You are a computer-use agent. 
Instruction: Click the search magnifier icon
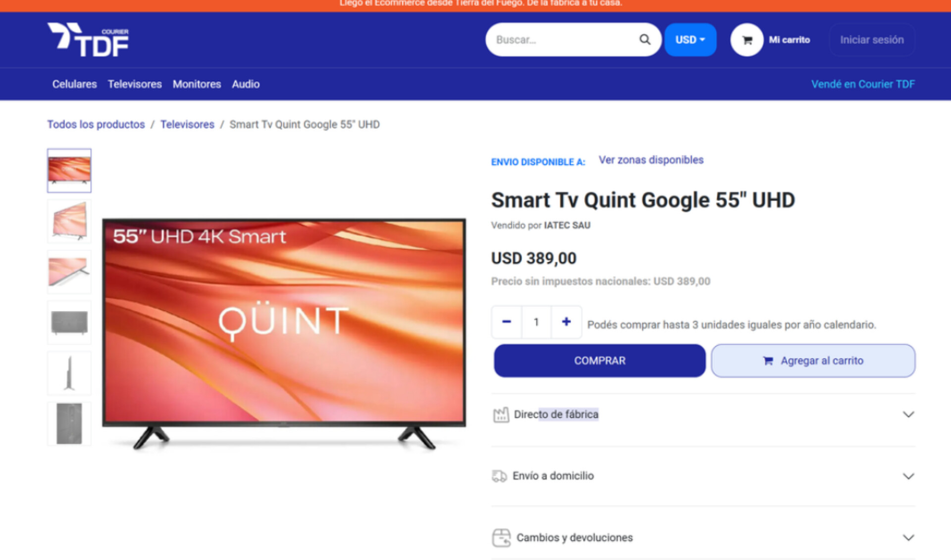(644, 40)
